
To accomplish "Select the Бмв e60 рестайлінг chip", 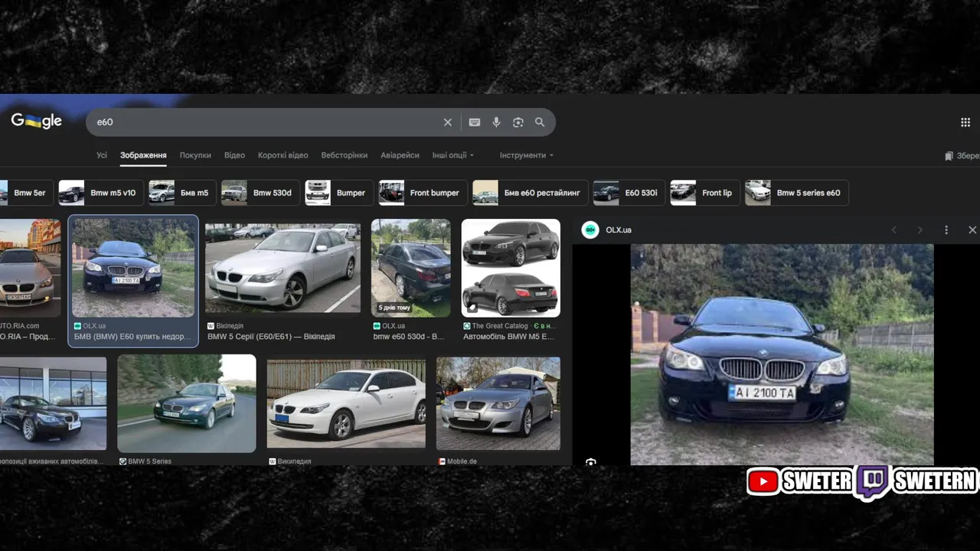I will click(x=530, y=193).
